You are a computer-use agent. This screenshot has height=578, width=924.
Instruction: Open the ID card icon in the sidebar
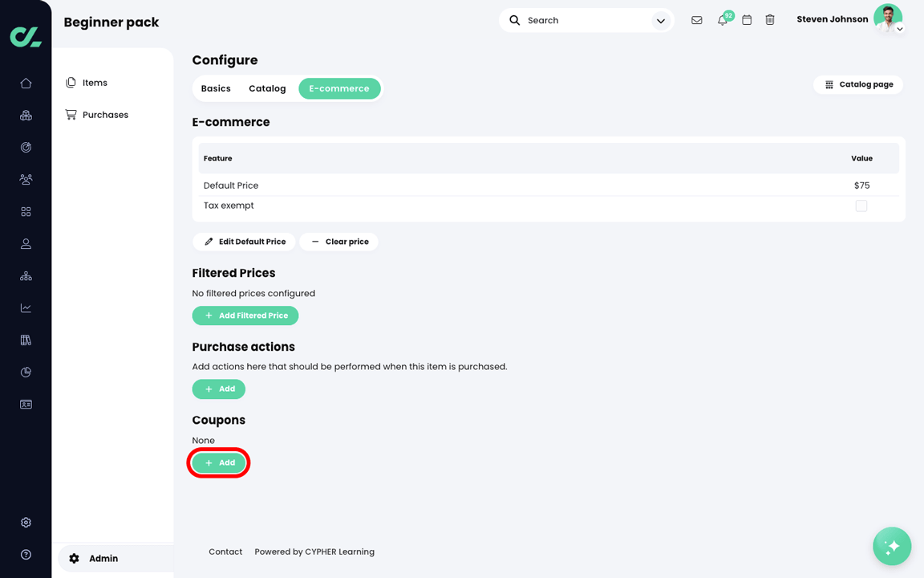(x=26, y=405)
